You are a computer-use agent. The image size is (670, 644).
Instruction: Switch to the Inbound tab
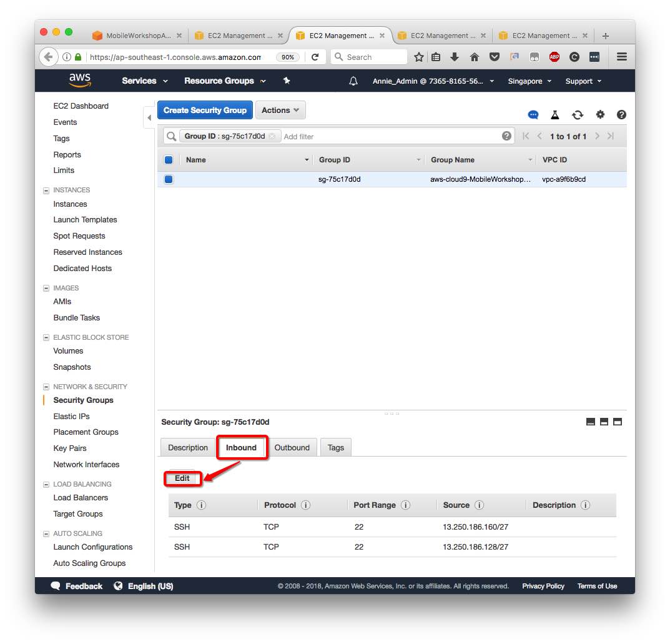coord(241,447)
